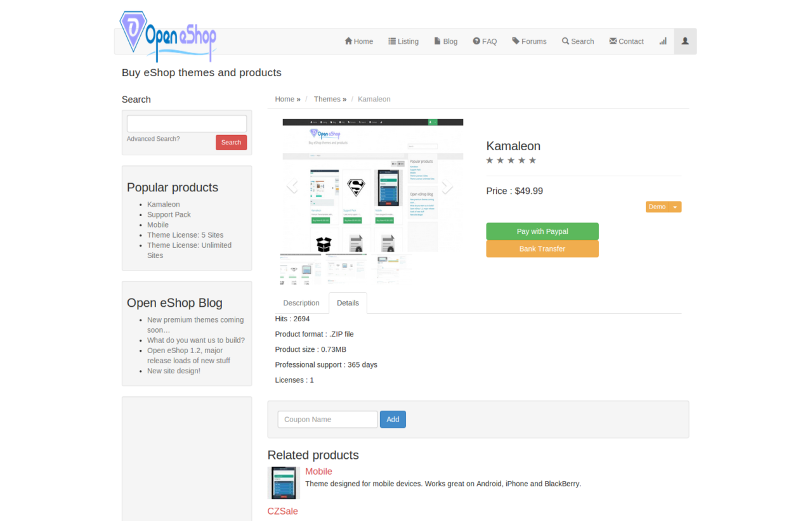Image resolution: width=812 pixels, height=521 pixels.
Task: Open the Open eShop 1.2 release post
Action: [x=188, y=355]
